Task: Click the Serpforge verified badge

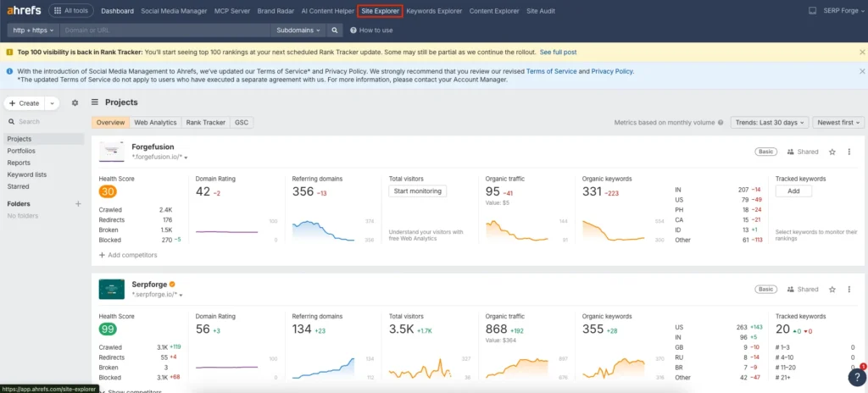Action: point(172,285)
